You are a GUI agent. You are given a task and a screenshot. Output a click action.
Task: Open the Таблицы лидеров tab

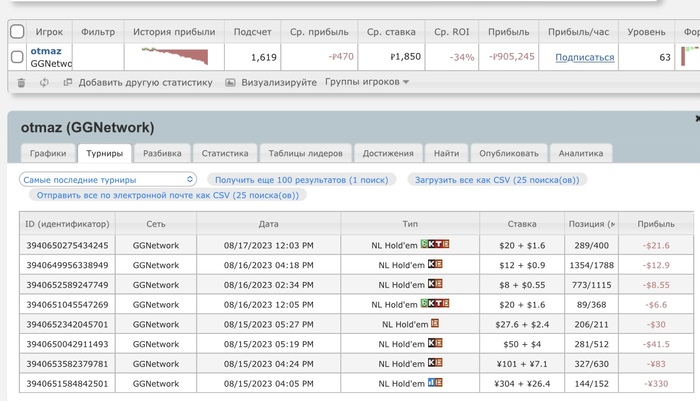coord(305,153)
